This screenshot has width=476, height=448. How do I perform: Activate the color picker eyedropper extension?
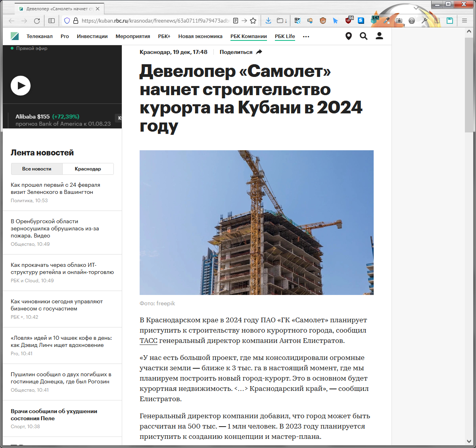pyautogui.click(x=386, y=21)
